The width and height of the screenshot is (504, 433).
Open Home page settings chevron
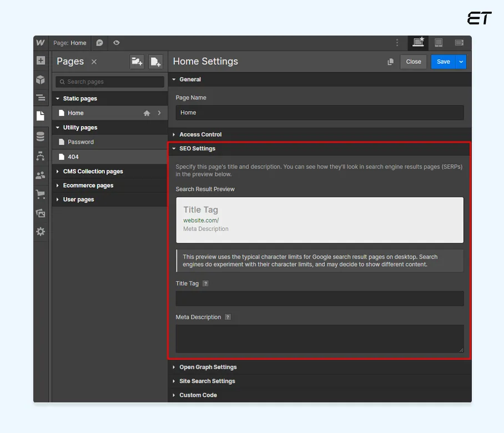pyautogui.click(x=159, y=113)
